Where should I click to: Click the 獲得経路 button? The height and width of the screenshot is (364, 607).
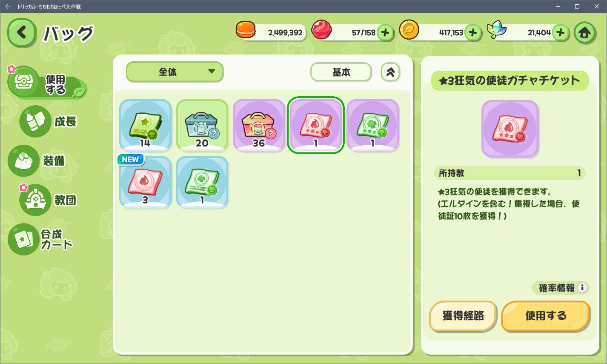(x=463, y=316)
